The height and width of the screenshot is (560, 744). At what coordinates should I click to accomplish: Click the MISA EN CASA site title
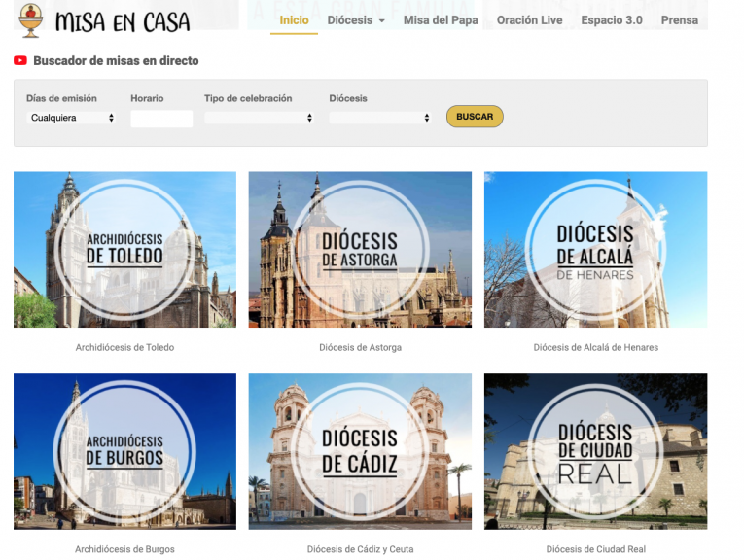[123, 21]
